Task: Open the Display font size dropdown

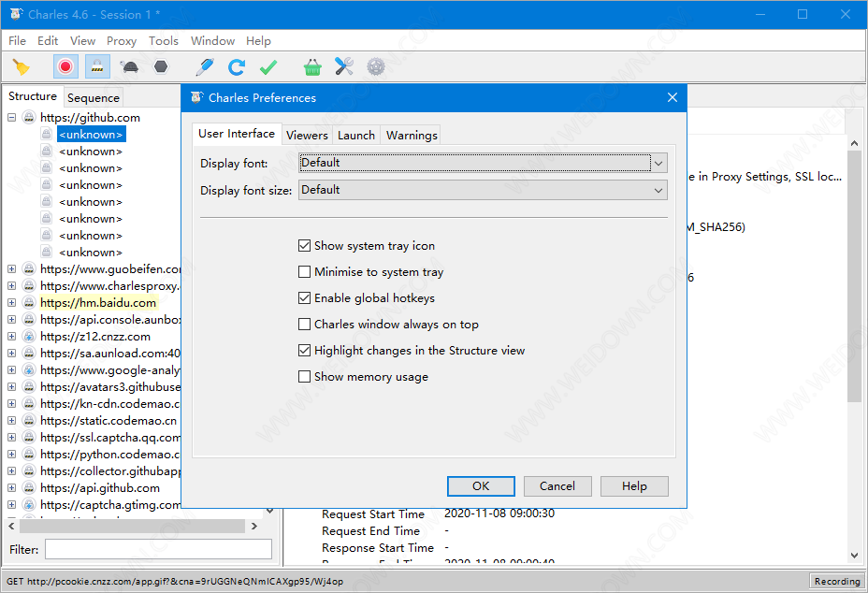Action: [x=483, y=190]
